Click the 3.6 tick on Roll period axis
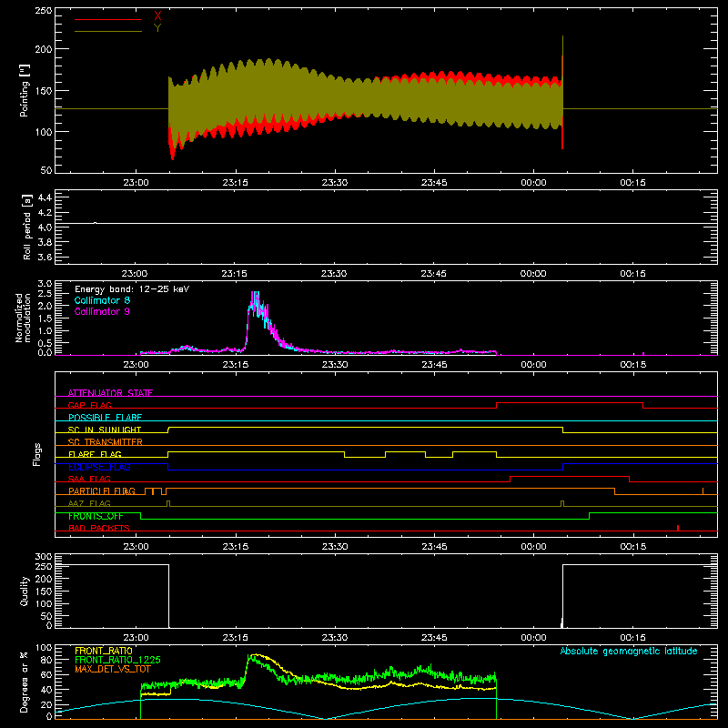 tap(45, 258)
